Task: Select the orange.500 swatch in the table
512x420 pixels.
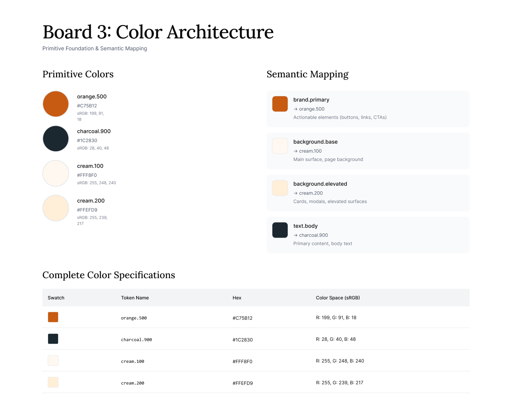Action: (53, 317)
